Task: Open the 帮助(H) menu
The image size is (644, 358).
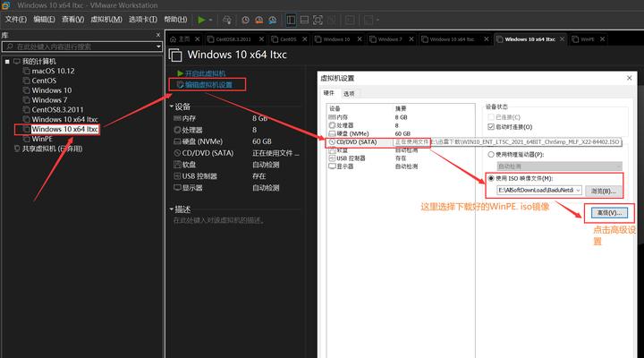Action: pyautogui.click(x=175, y=20)
